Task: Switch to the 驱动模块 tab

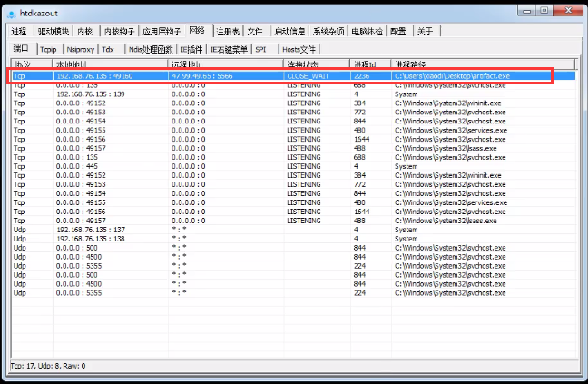Action: (x=54, y=31)
